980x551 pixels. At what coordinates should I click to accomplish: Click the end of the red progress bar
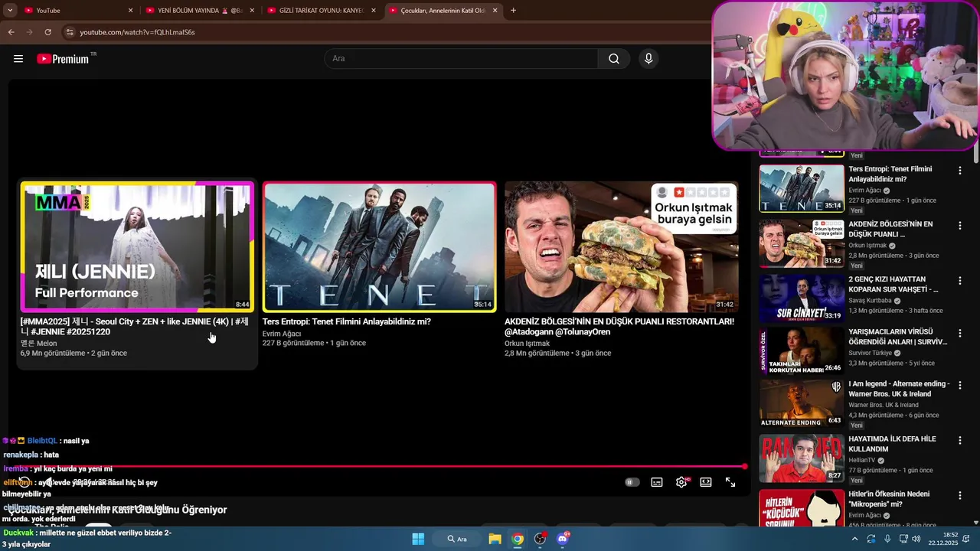744,466
